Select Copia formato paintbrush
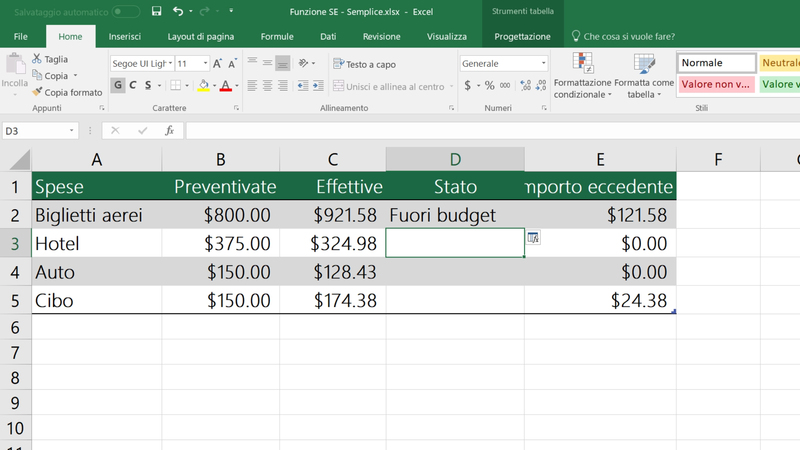This screenshot has width=800, height=450. (x=37, y=92)
